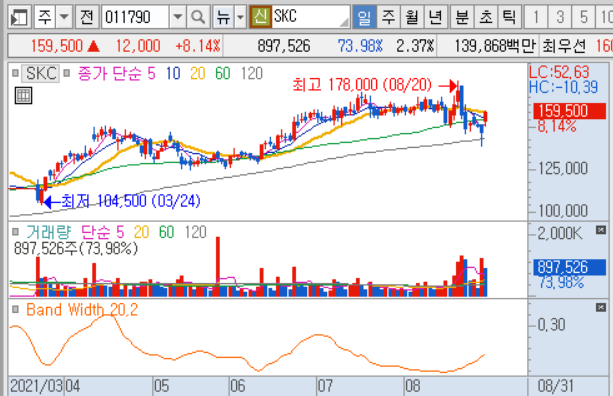Click the yellow 20-day moving average legend
613x396 pixels.
198,73
